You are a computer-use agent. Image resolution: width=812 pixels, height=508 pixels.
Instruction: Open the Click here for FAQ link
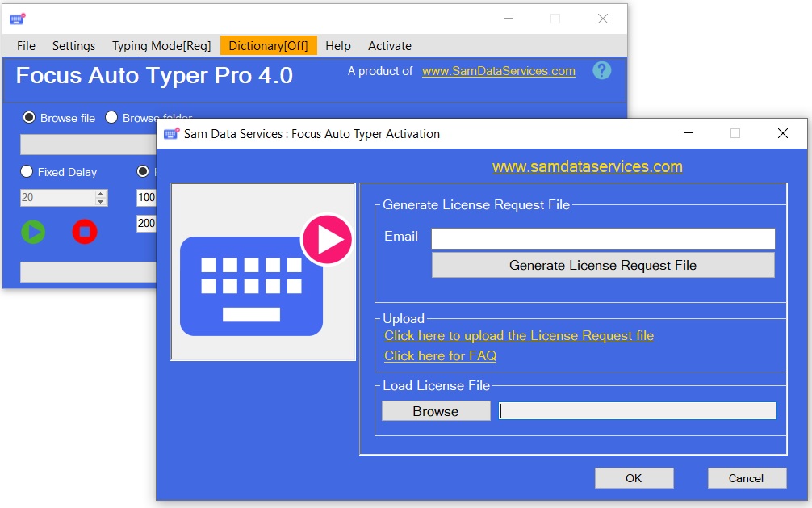[x=440, y=355]
